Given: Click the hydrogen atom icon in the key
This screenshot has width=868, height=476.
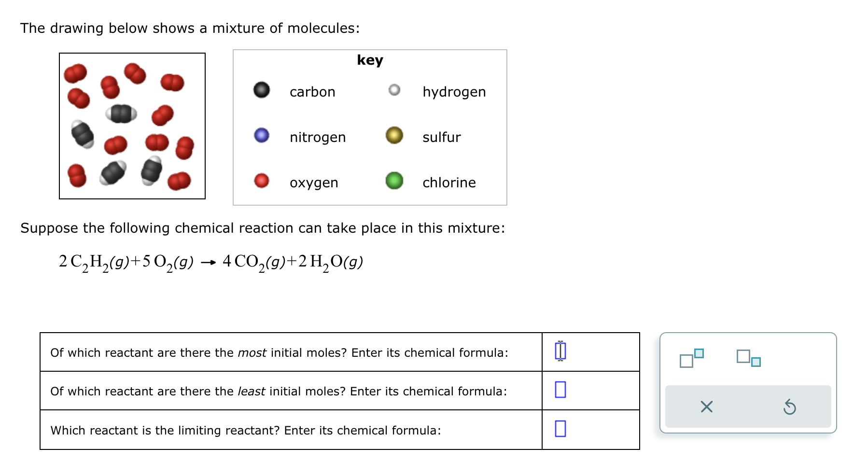Looking at the screenshot, I should click(x=394, y=90).
